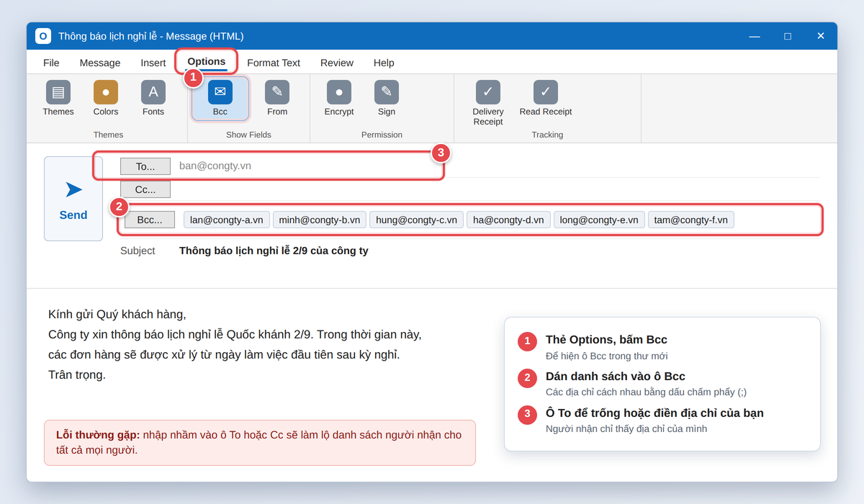Click the 'Lỗi thường gặp' warning text

pyautogui.click(x=98, y=435)
